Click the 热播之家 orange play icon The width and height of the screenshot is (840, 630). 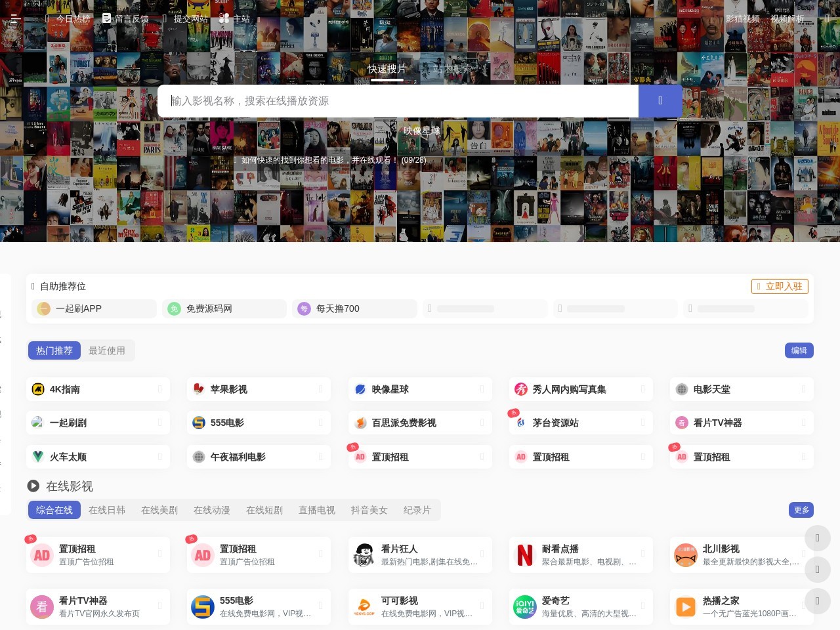pos(686,607)
